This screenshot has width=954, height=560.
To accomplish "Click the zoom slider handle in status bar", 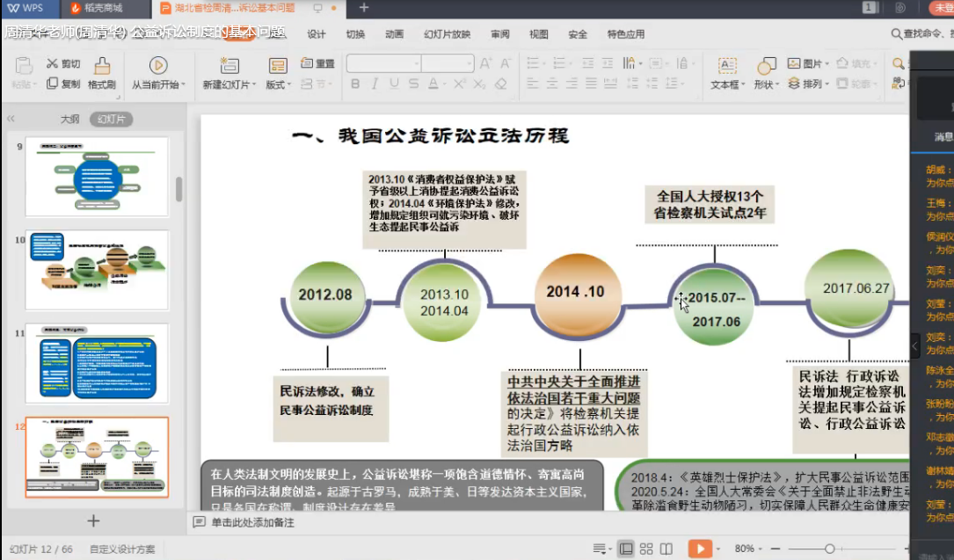I will (x=829, y=549).
